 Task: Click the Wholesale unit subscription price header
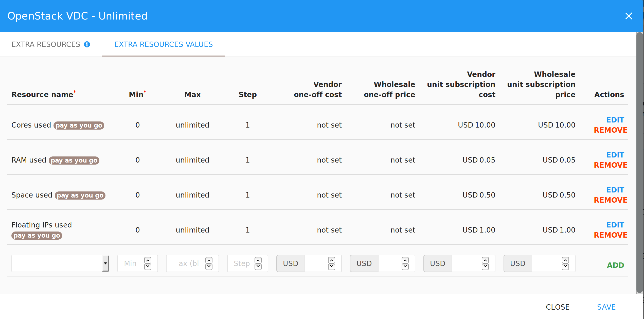pos(541,84)
